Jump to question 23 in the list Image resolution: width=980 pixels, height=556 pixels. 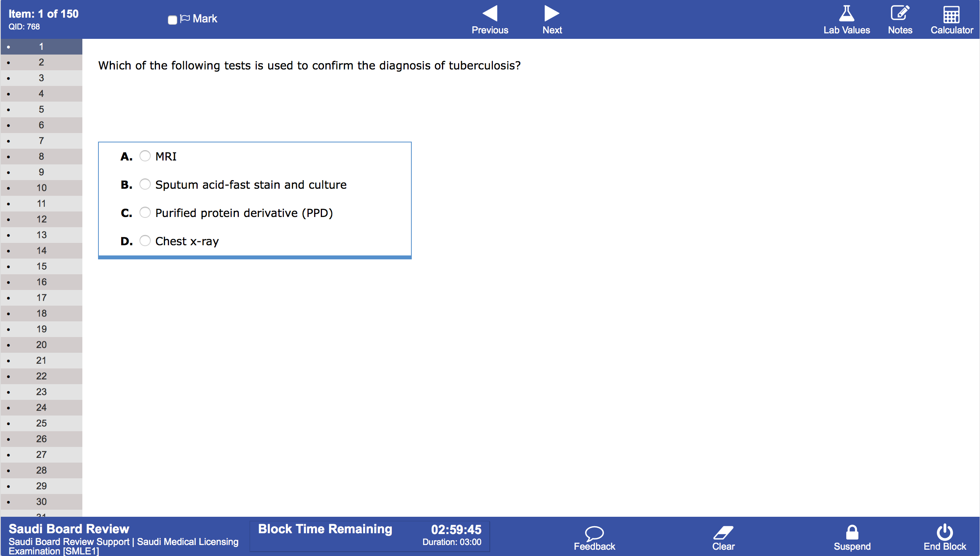tap(41, 392)
